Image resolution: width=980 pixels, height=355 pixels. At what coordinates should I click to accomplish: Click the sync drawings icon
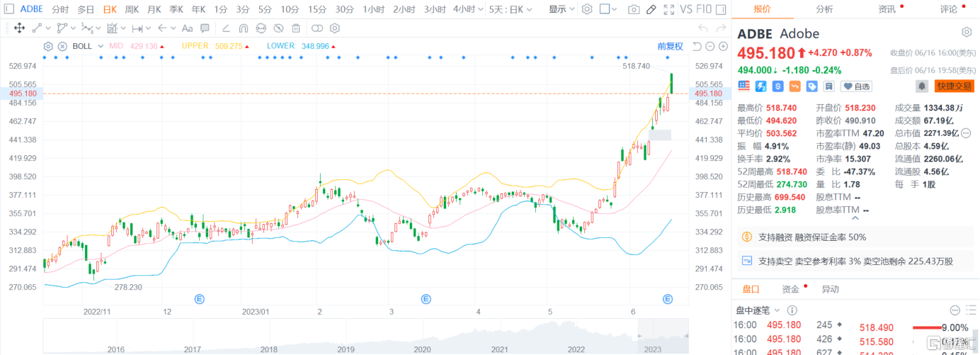pyautogui.click(x=261, y=28)
